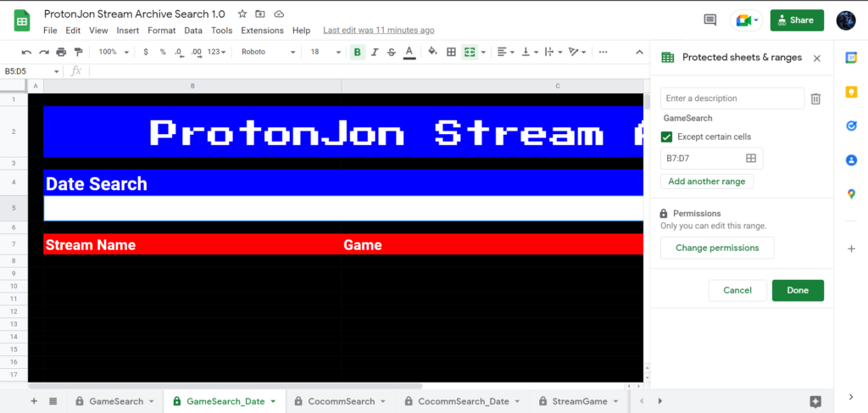Open the Data menu
The height and width of the screenshot is (413, 868).
(x=193, y=31)
